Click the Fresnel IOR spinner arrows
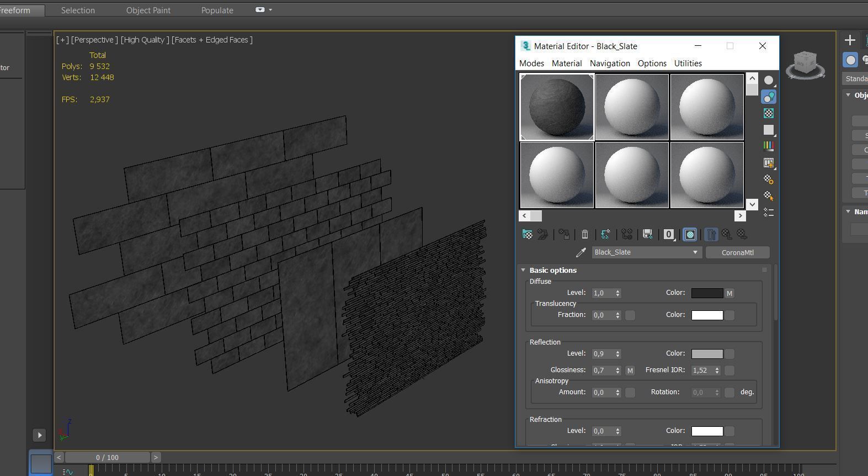The image size is (868, 476). pos(717,371)
